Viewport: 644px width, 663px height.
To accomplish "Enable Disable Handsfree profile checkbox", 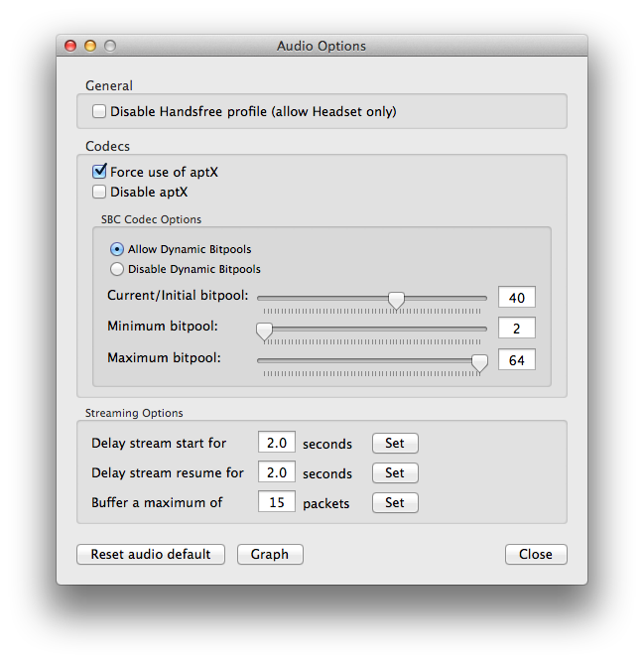I will pos(99,112).
